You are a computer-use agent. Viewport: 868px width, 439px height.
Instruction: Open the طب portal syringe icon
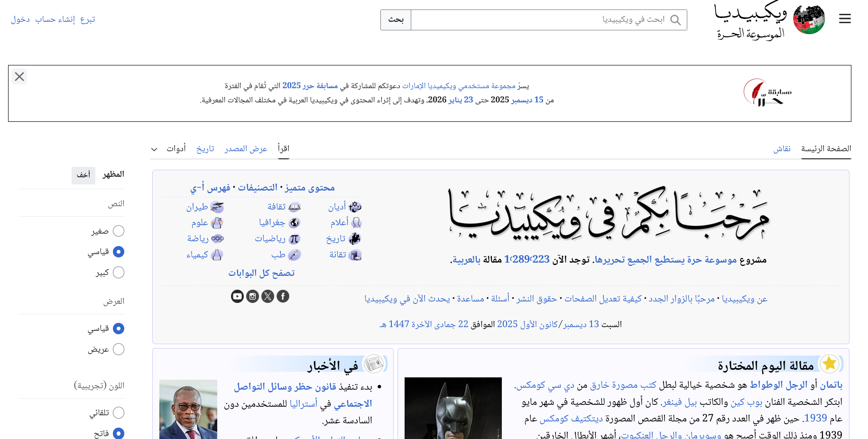295,255
